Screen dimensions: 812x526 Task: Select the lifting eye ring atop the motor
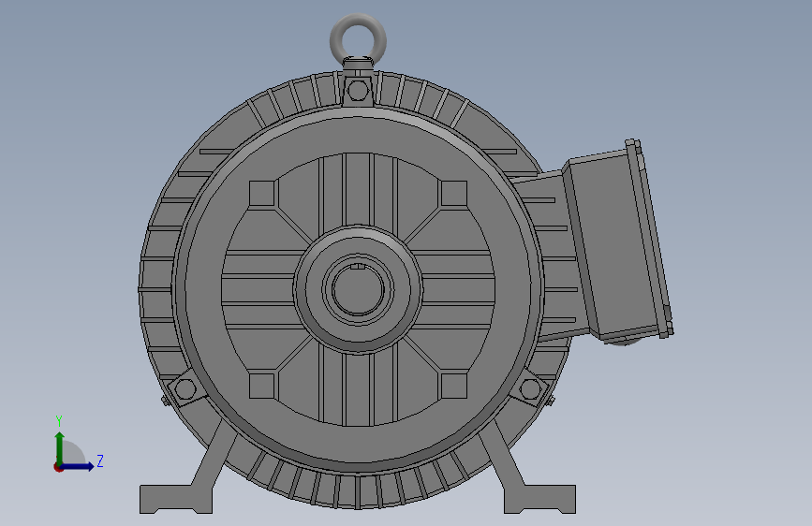358,39
